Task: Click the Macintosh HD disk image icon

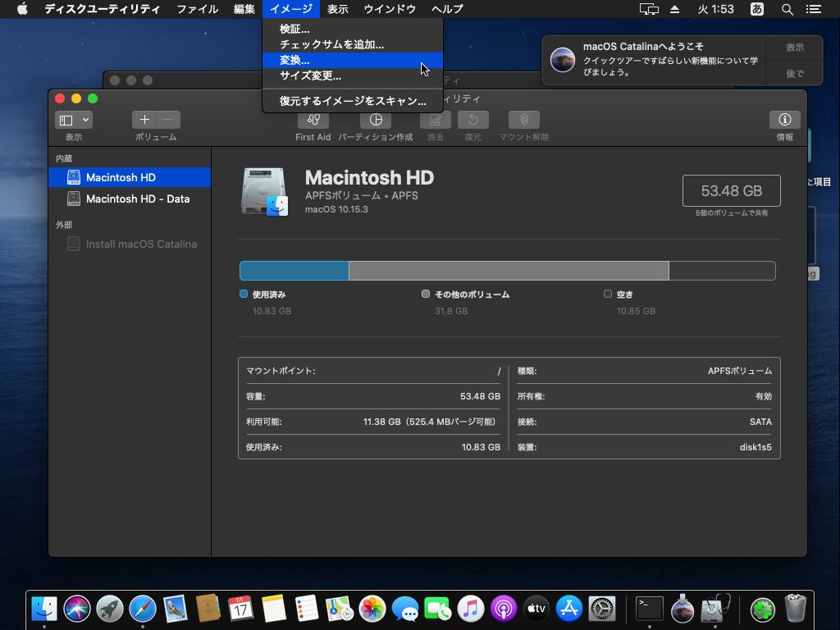Action: point(264,191)
